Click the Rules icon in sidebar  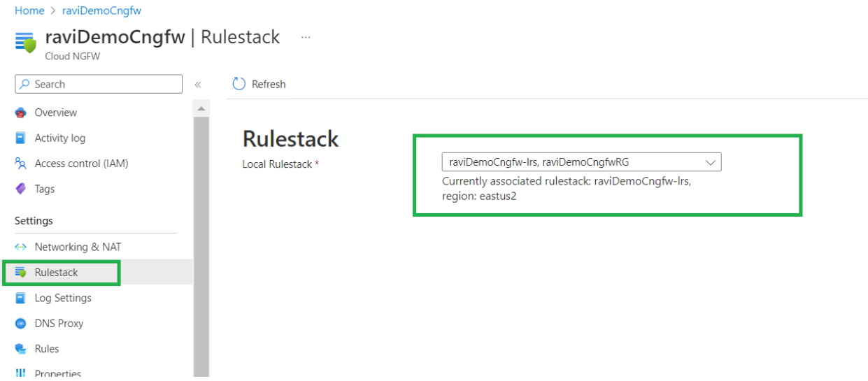pos(20,349)
